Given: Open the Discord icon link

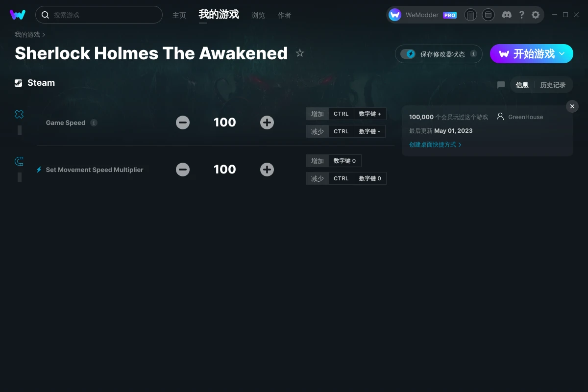Looking at the screenshot, I should tap(507, 15).
